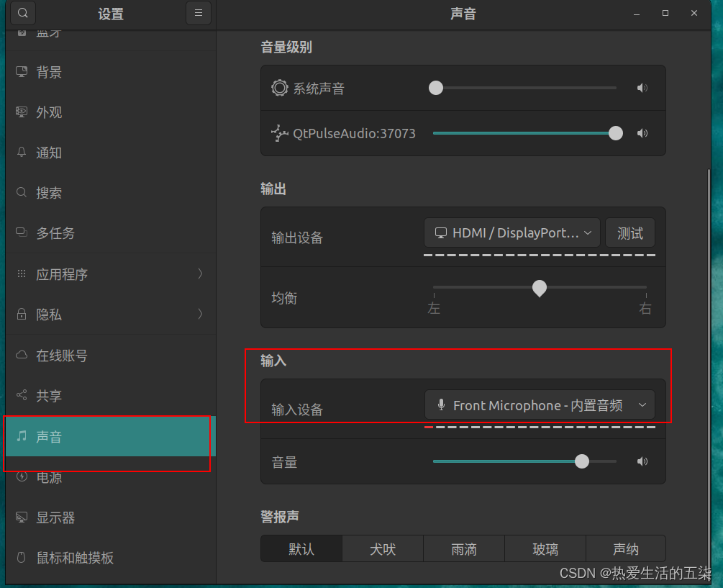
Task: Open the hamburger menu in Settings header
Action: [199, 13]
